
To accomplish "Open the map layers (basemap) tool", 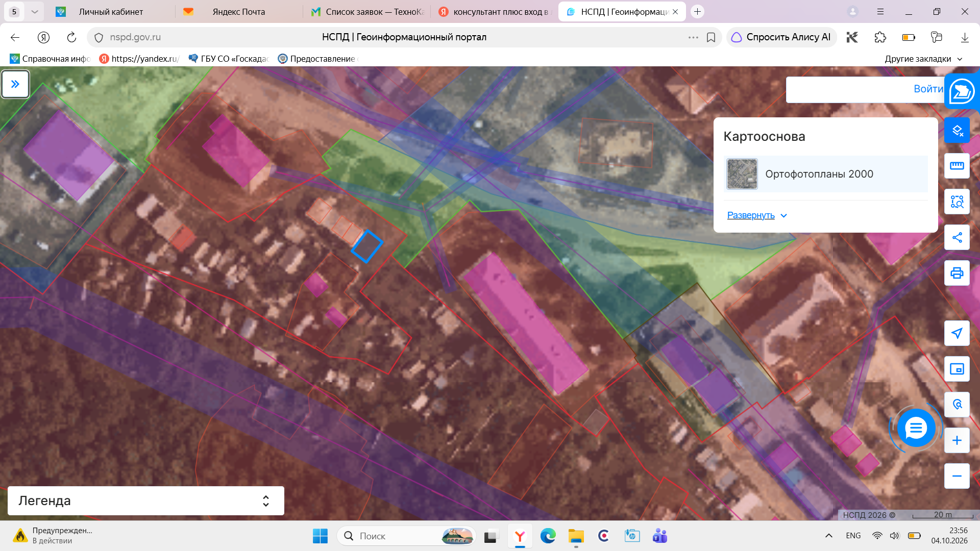I will (957, 131).
